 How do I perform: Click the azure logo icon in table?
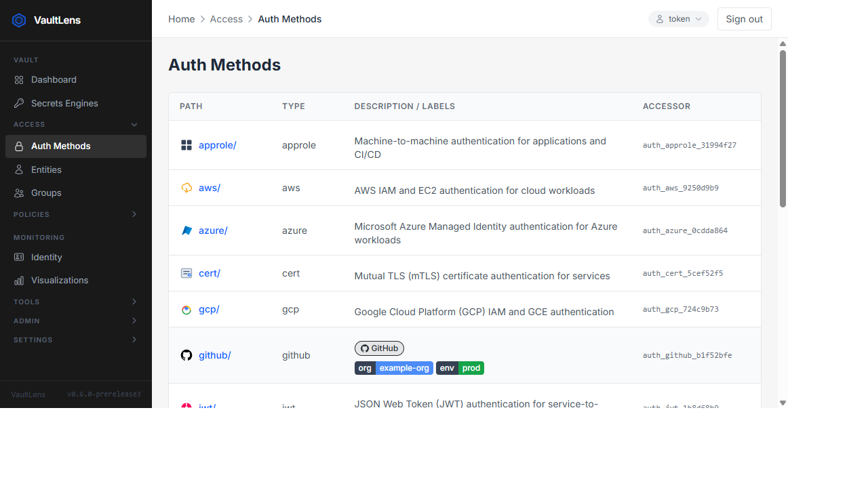click(x=186, y=230)
